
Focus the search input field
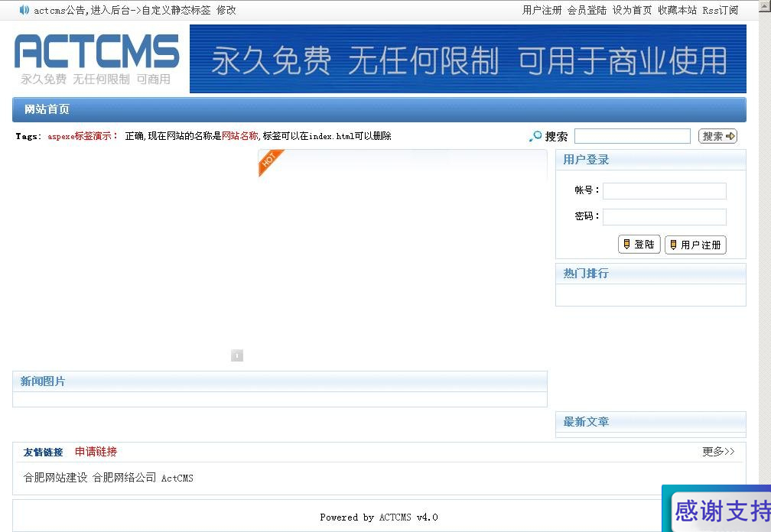click(633, 136)
